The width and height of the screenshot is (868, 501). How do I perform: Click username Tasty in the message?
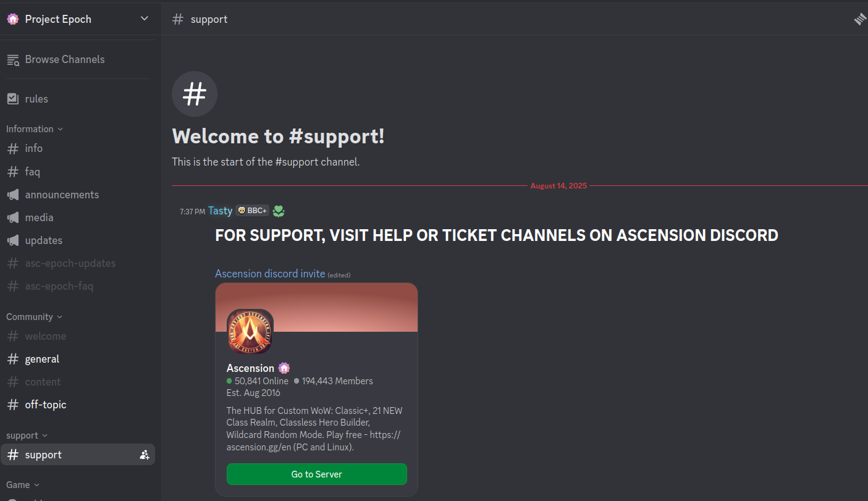[x=220, y=211]
